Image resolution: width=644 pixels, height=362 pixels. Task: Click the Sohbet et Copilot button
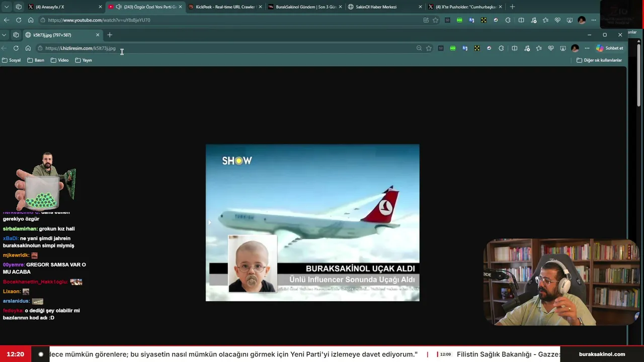click(609, 48)
